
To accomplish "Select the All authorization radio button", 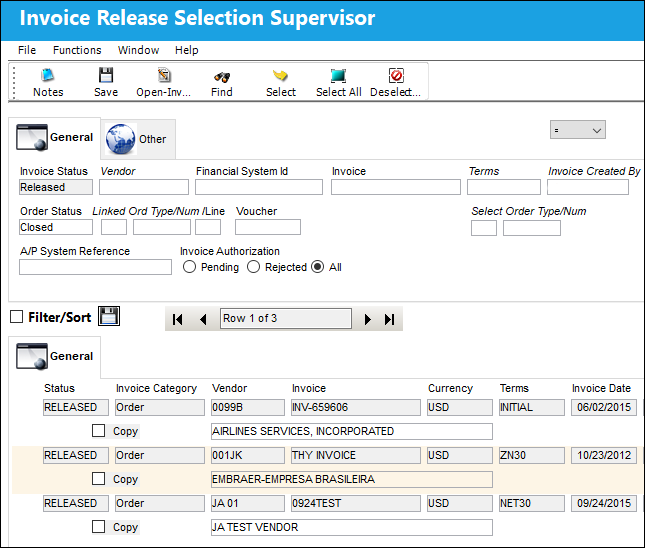I will tap(318, 267).
